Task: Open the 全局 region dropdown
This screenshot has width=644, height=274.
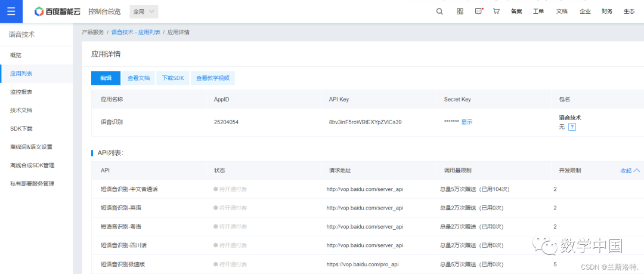Action: [144, 11]
